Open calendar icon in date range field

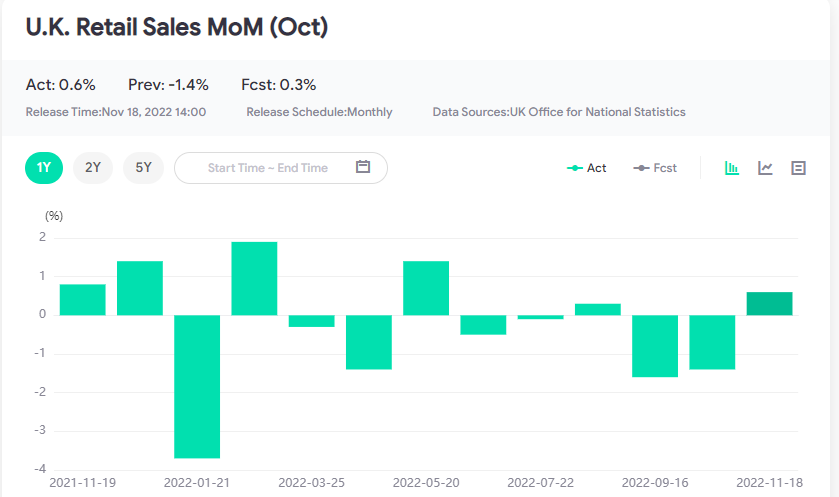(363, 168)
